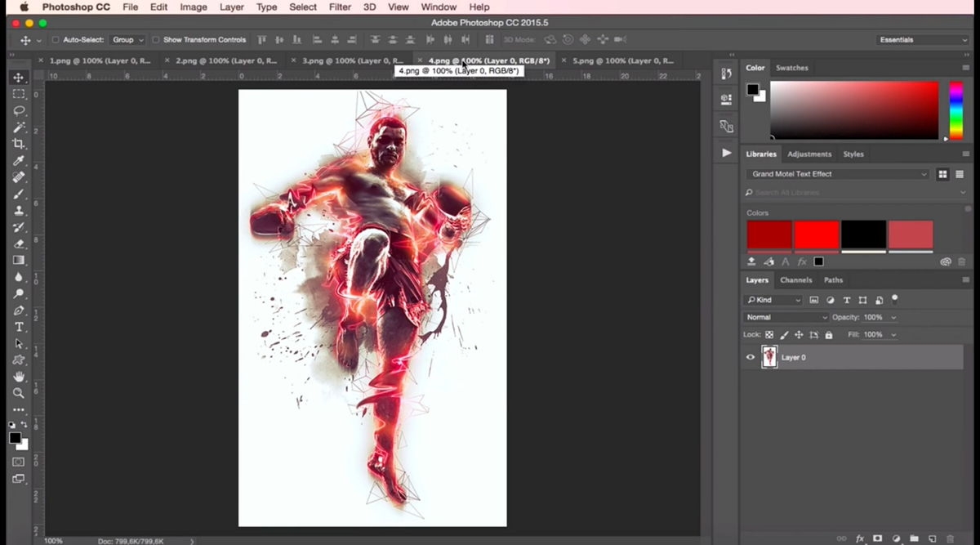Open the Opacity slider dropdown arrow

pyautogui.click(x=893, y=317)
